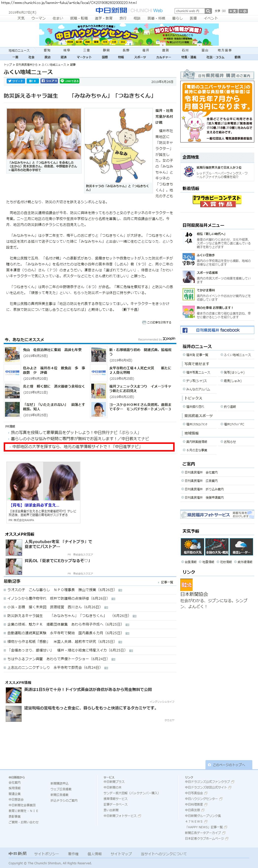Open the 記事一覧 link beside 最新記事
Screen dimensions: 258x868
tap(167, 582)
